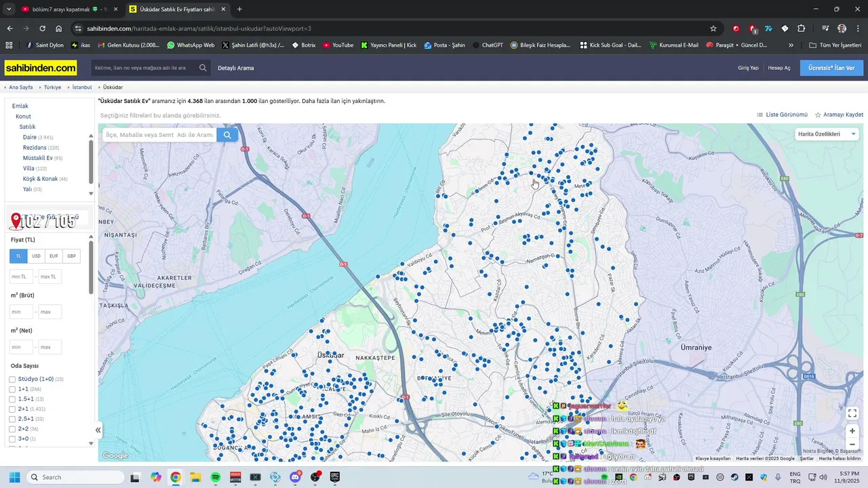868x488 pixels.
Task: Select the Yalı category
Action: (x=28, y=189)
